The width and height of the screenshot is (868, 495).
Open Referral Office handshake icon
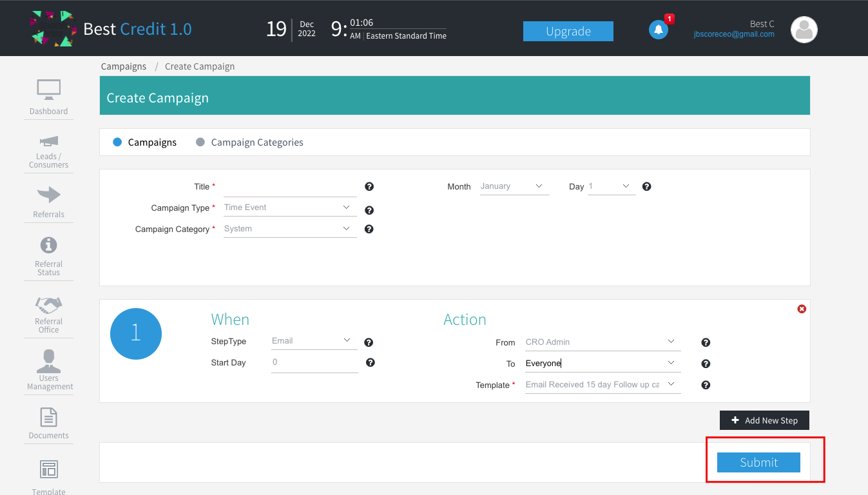[x=48, y=304]
